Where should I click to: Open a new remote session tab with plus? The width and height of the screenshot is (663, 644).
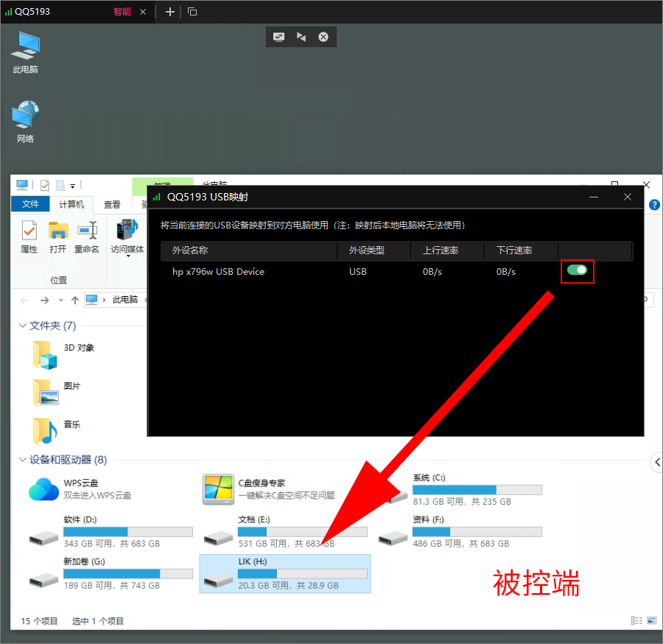(170, 12)
